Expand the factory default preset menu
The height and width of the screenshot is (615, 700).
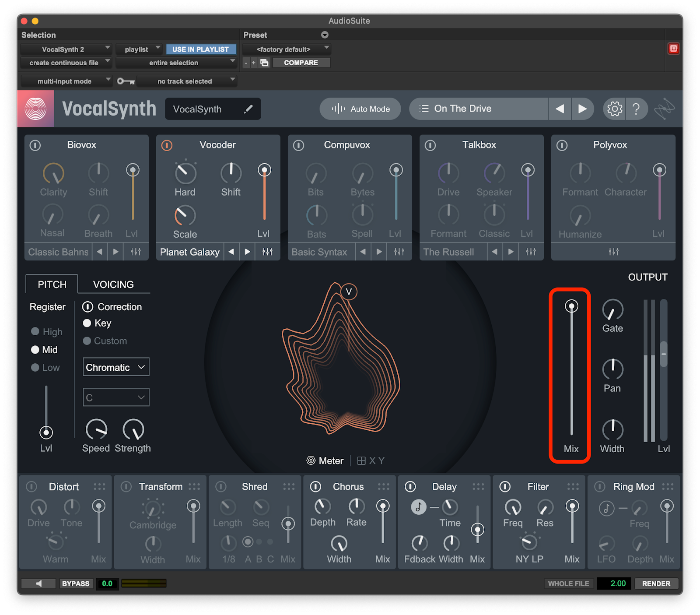287,49
